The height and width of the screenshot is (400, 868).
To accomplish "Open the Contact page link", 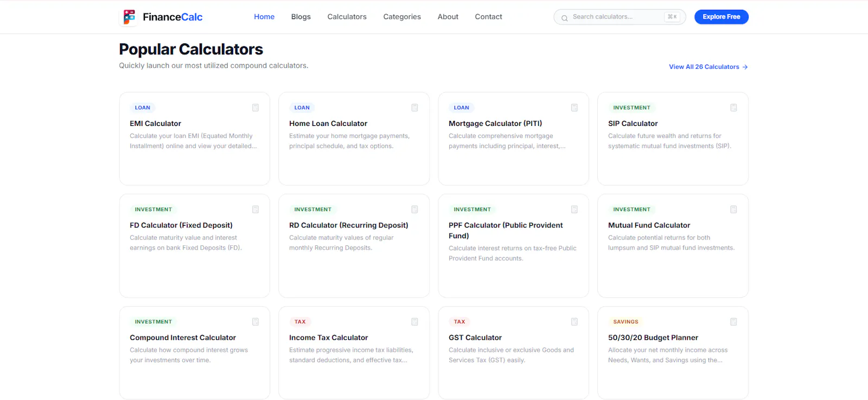I will tap(488, 17).
